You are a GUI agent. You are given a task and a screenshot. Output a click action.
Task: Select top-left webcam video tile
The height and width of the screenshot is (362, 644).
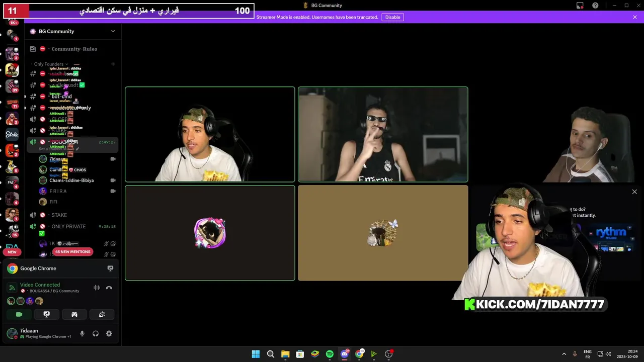(x=210, y=134)
